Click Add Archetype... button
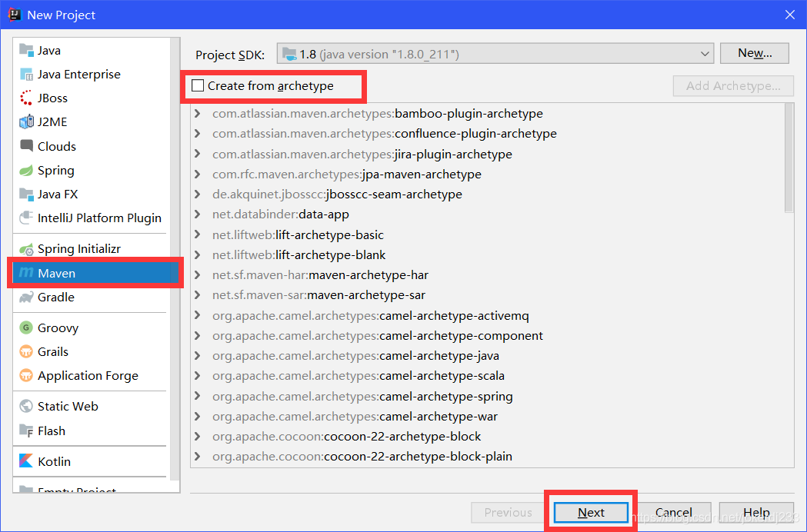This screenshot has width=807, height=532. point(733,86)
